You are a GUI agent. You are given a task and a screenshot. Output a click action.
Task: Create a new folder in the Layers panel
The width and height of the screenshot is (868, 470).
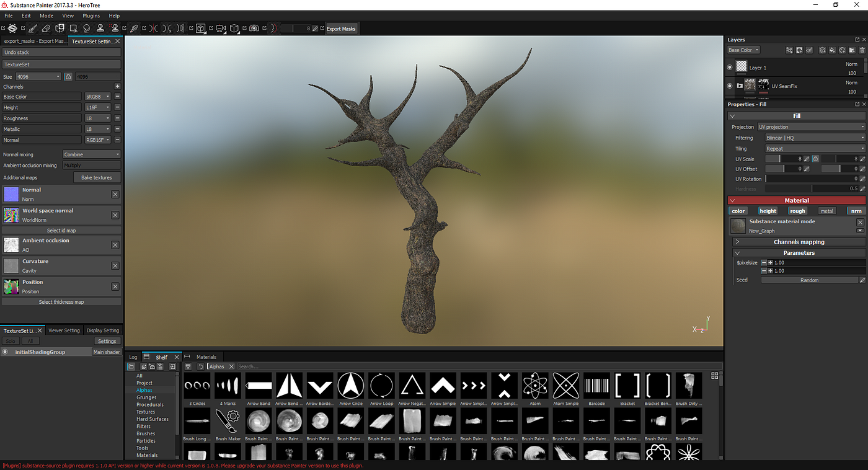[x=852, y=50]
